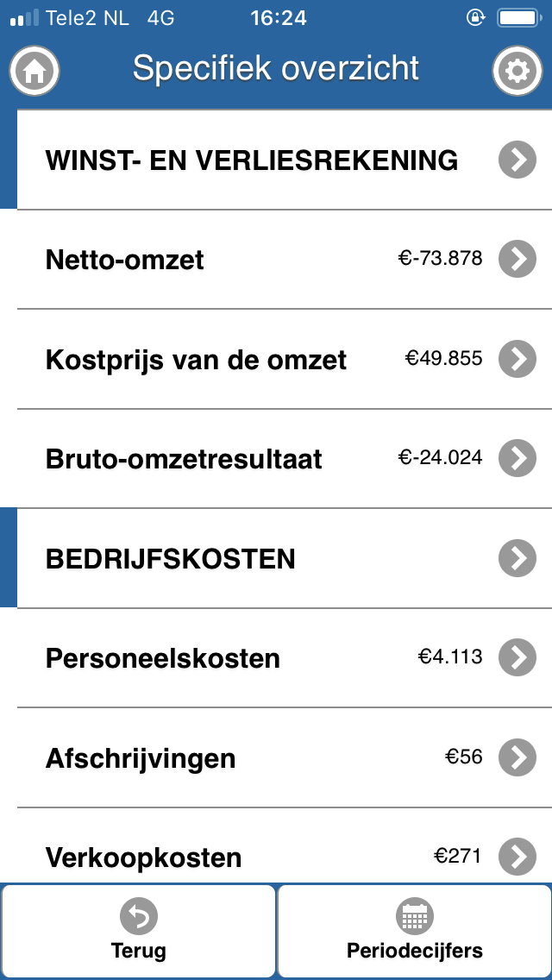Select the Personeelskosten row label
Viewport: 552px width, 980px height.
(x=162, y=658)
